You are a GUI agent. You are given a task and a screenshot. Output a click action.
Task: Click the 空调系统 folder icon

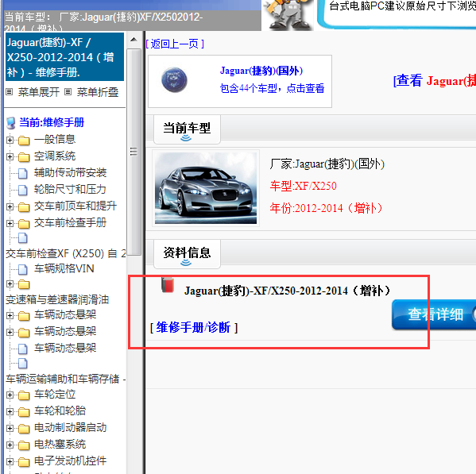[x=24, y=157]
